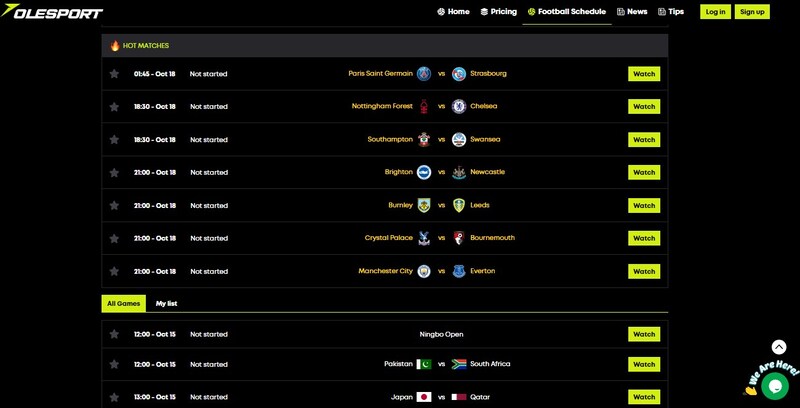The width and height of the screenshot is (800, 408).
Task: Click the Japan flag icon
Action: point(424,397)
